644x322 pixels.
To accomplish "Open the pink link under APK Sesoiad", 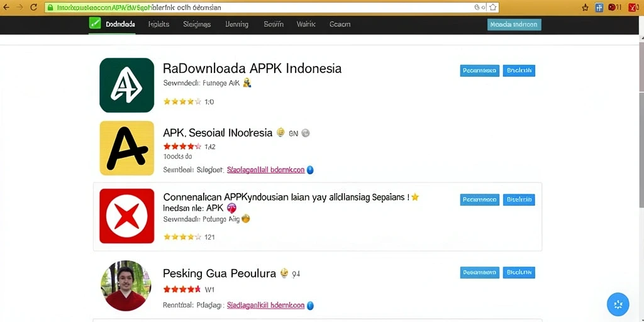I will pos(266,170).
